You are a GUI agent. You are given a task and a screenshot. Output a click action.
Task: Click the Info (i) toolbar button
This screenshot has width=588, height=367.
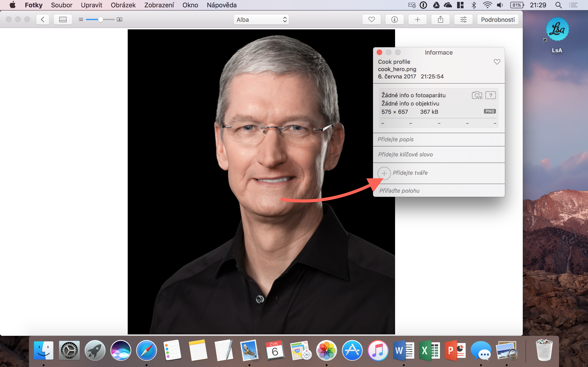394,19
